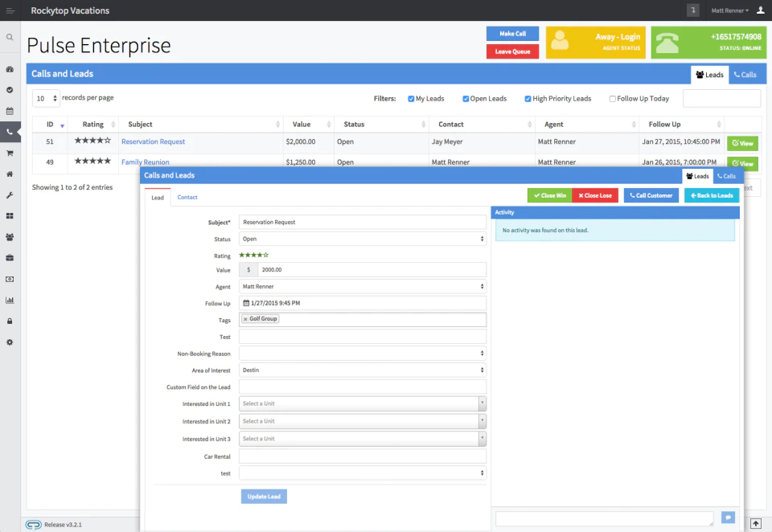Click the Close Win button
772x532 pixels.
point(549,195)
